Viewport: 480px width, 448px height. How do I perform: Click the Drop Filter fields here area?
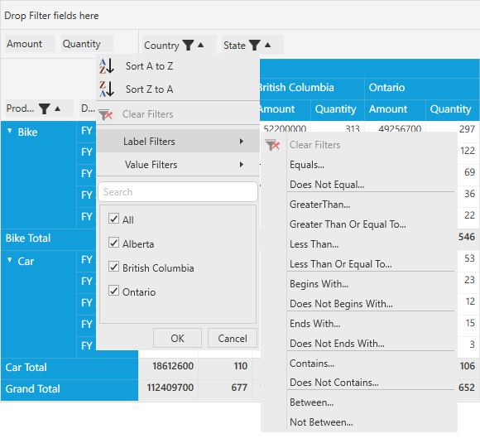(x=240, y=15)
